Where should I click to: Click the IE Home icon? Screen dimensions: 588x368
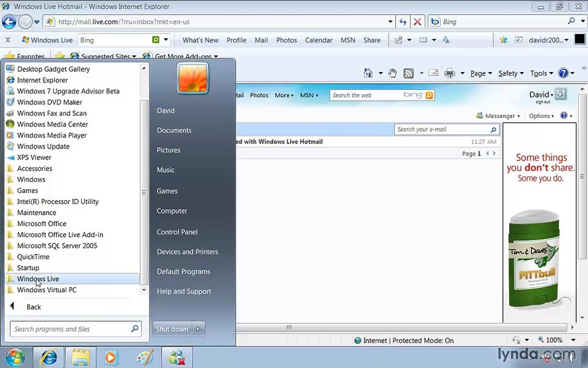(368, 73)
